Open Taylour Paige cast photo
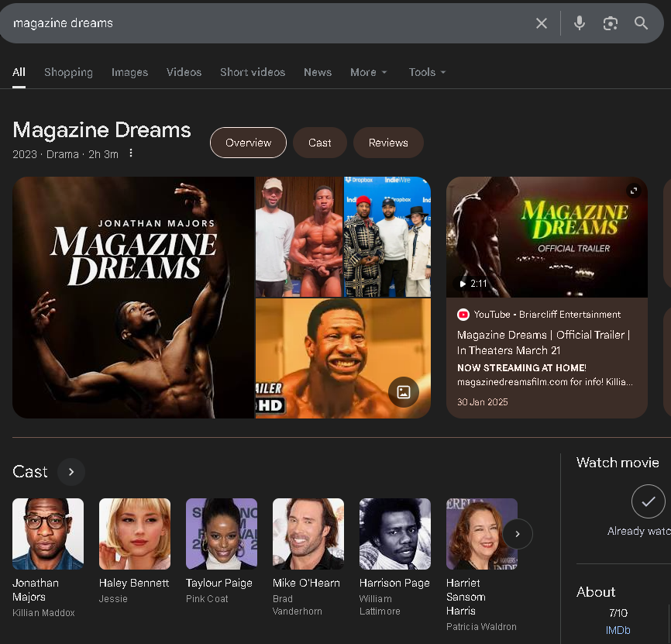 (222, 534)
